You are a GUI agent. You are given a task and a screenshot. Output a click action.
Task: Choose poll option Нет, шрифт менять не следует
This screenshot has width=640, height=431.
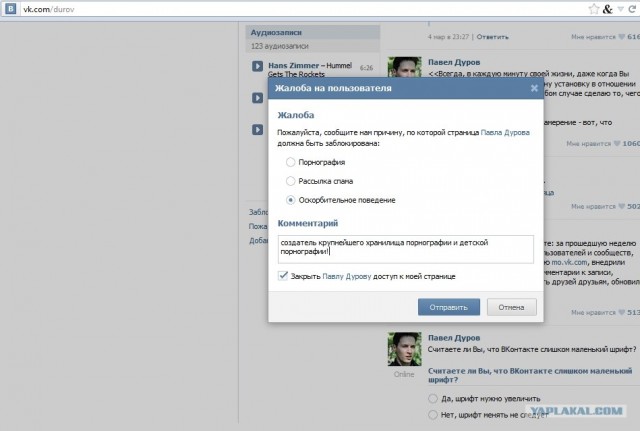click(x=433, y=415)
